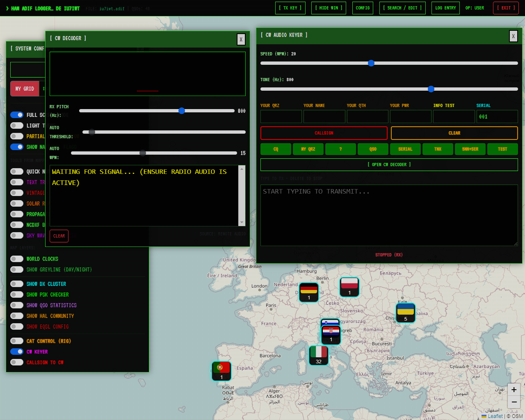Click the Croatia flag map marker
The width and height of the screenshot is (525, 420).
click(x=331, y=334)
